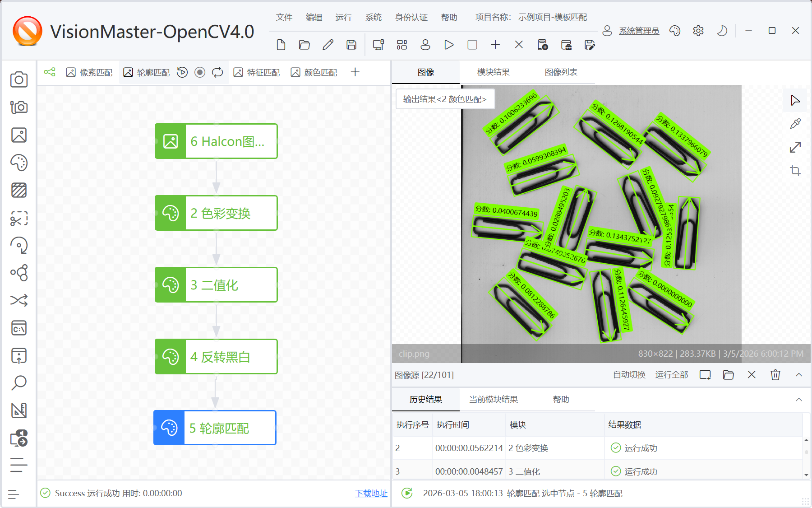This screenshot has width=812, height=508.
Task: Open 文件 menu
Action: pyautogui.click(x=284, y=17)
